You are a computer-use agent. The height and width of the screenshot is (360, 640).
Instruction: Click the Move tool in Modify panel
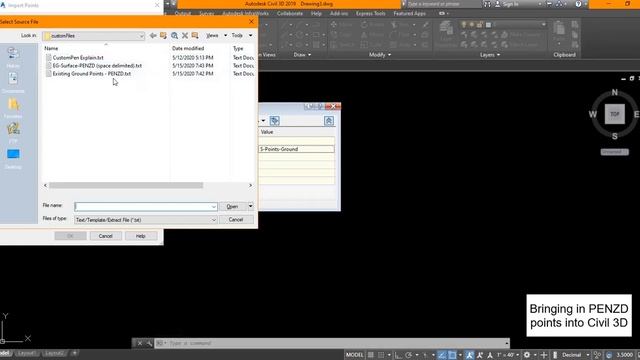click(341, 25)
